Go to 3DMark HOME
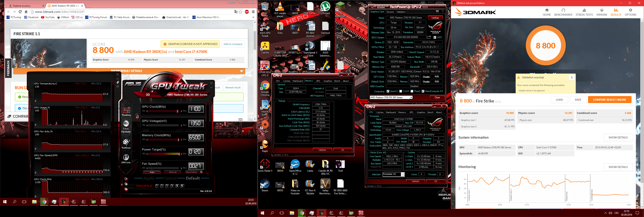 547,12
